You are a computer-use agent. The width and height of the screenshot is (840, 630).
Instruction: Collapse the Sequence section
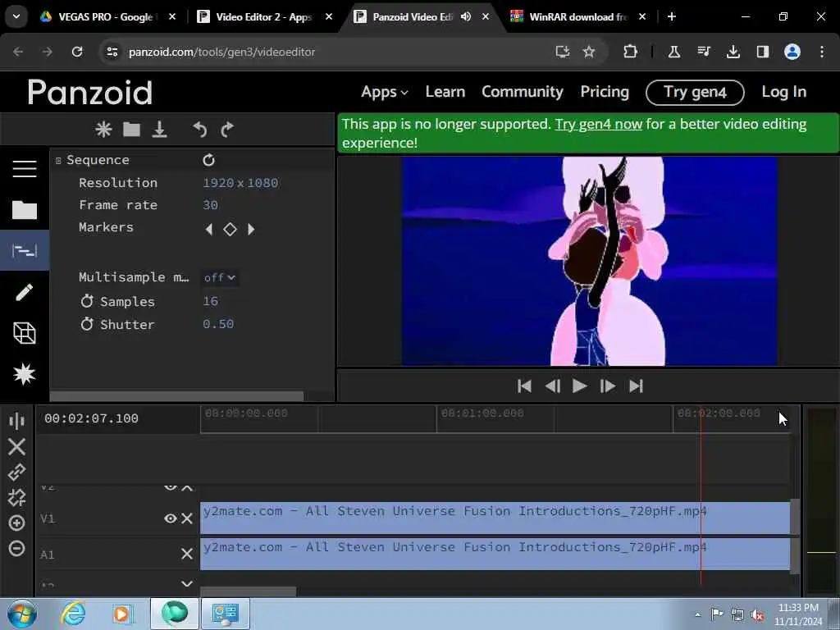point(58,160)
